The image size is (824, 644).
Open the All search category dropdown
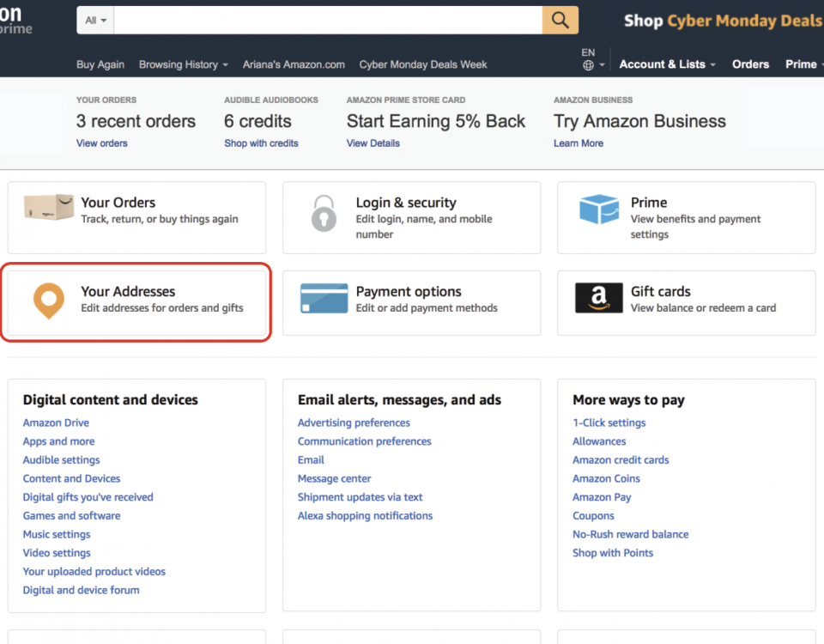(95, 20)
